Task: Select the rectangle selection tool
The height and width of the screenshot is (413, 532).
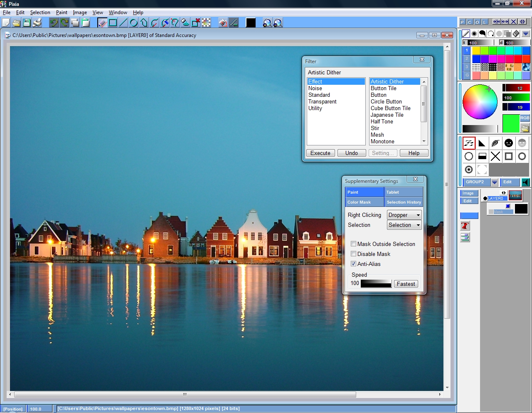Action: pyautogui.click(x=113, y=23)
